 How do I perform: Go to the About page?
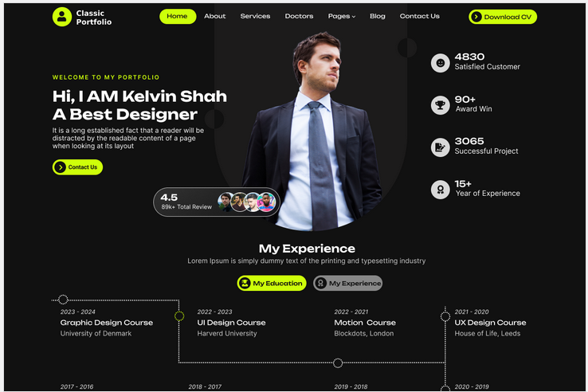[x=215, y=16]
